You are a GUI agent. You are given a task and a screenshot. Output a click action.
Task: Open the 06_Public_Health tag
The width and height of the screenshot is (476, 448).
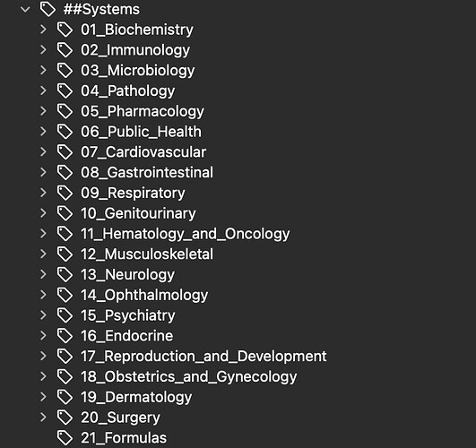[141, 132]
